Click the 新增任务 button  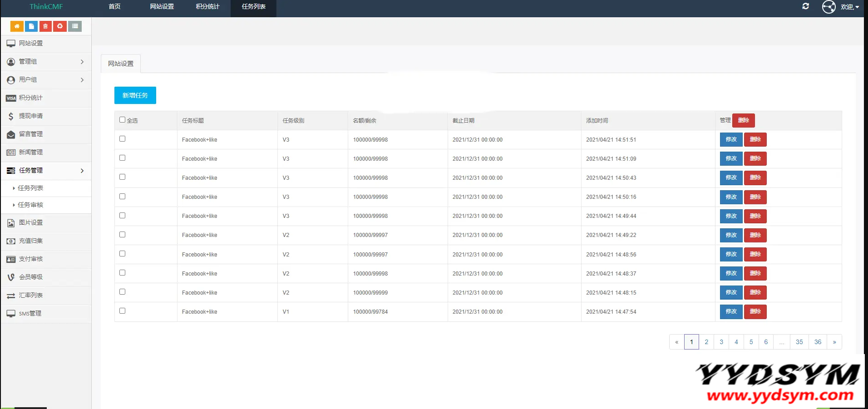[135, 95]
